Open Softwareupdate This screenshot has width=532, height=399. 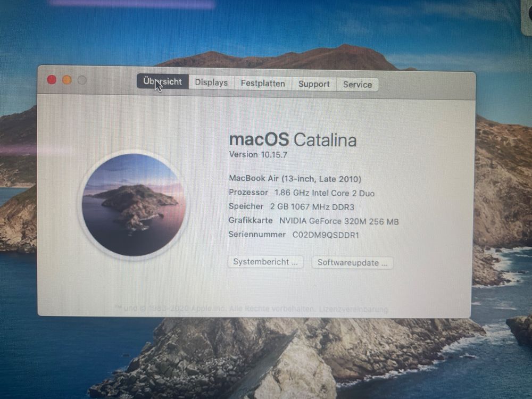click(352, 262)
